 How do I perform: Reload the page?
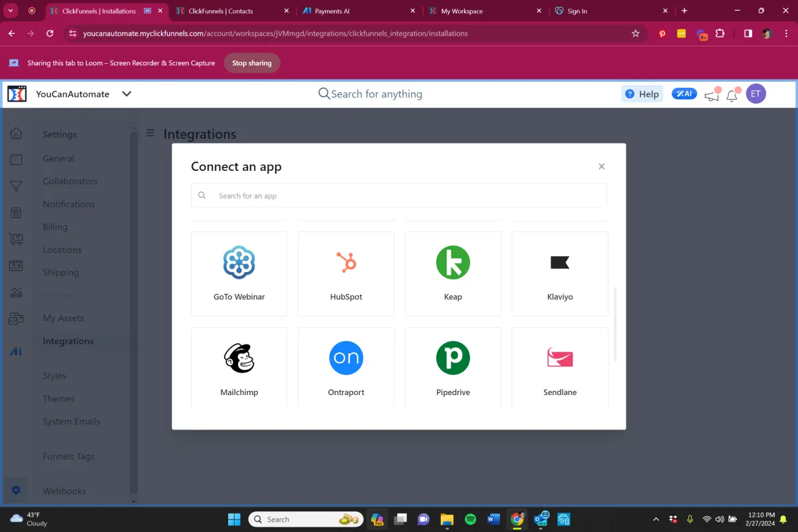click(50, 33)
